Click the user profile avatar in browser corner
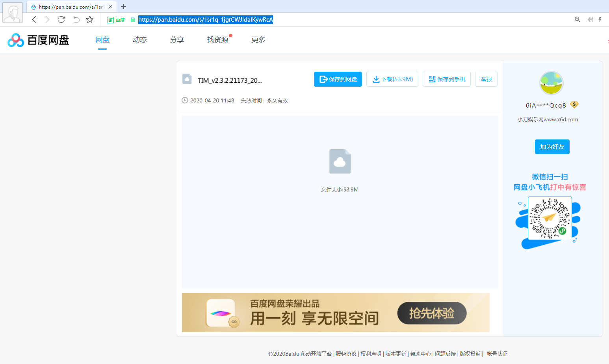 13,13
